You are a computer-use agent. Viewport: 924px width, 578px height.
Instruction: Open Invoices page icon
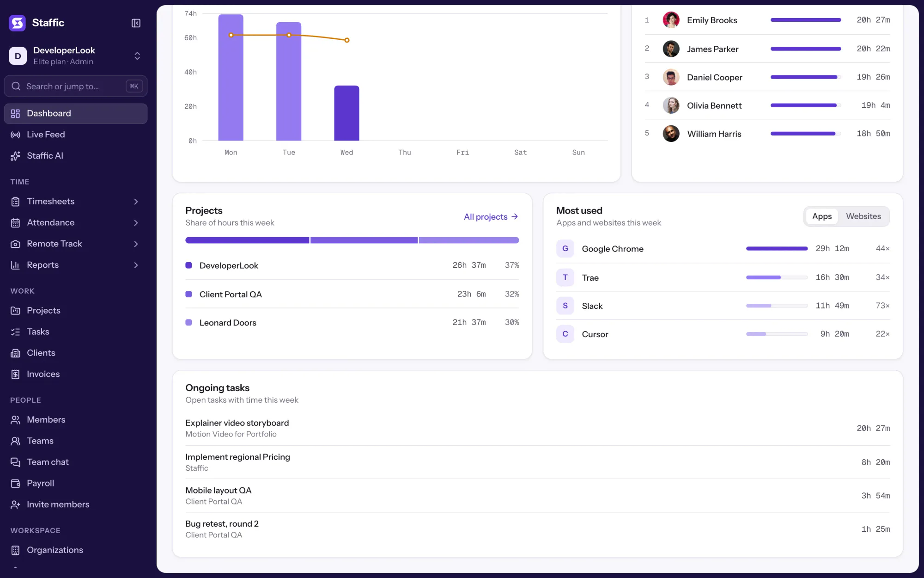15,374
